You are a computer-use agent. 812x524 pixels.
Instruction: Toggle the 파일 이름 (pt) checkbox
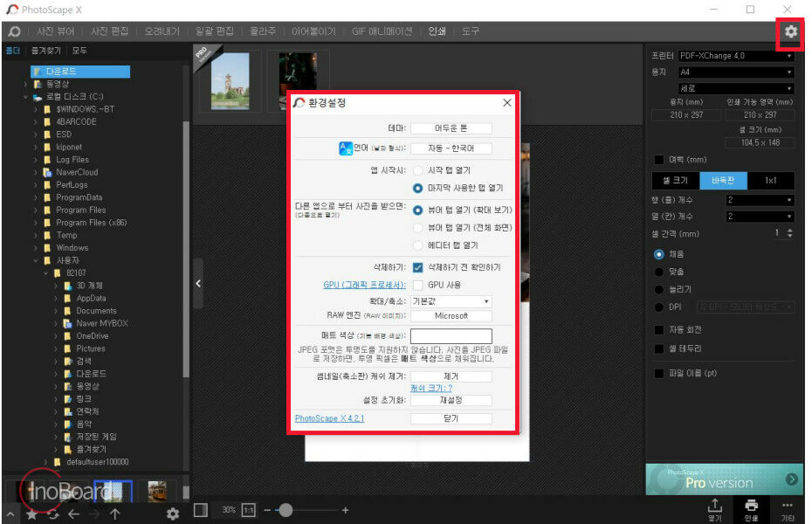pyautogui.click(x=658, y=373)
